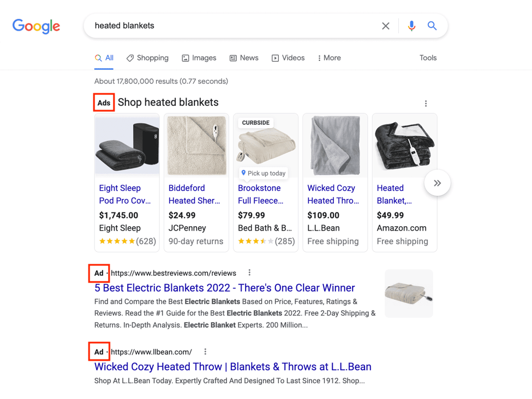Click the Biddeford Heated Sherpa blanket image
532x399 pixels.
coord(196,145)
